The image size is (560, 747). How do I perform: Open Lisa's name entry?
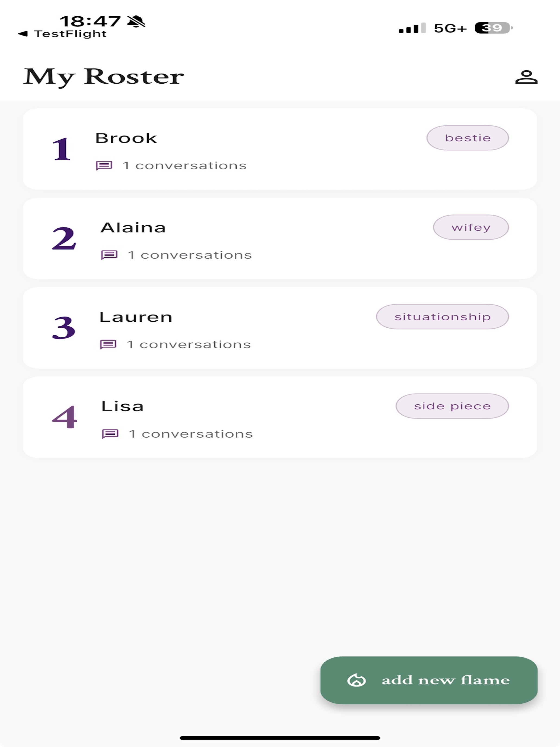[x=123, y=406]
